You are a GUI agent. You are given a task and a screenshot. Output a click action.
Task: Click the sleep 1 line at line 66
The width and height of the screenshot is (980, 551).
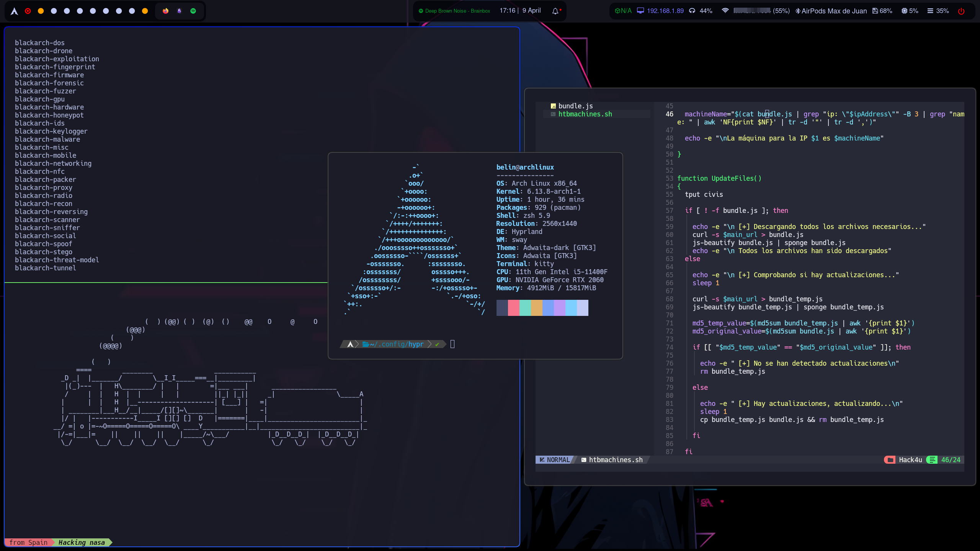point(706,283)
